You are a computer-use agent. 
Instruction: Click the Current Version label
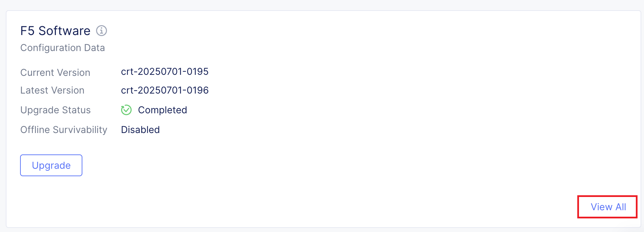[x=55, y=72]
